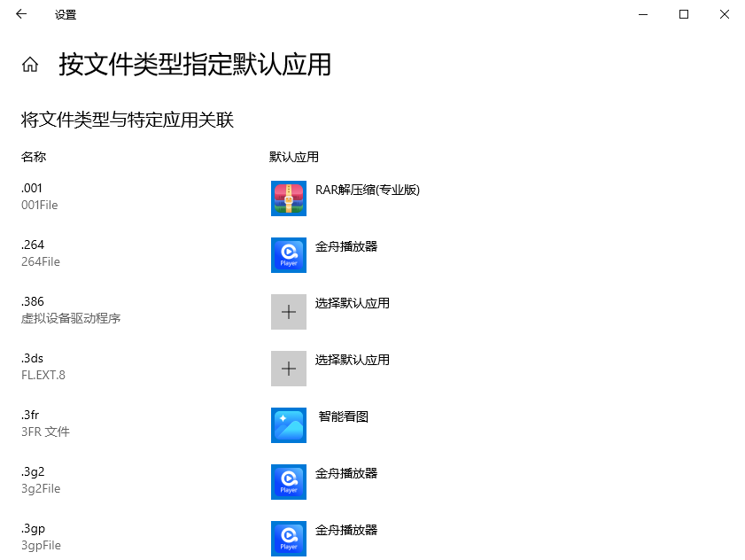Click the .3fr file type name
Screen dimensions: 745x560
click(31, 415)
